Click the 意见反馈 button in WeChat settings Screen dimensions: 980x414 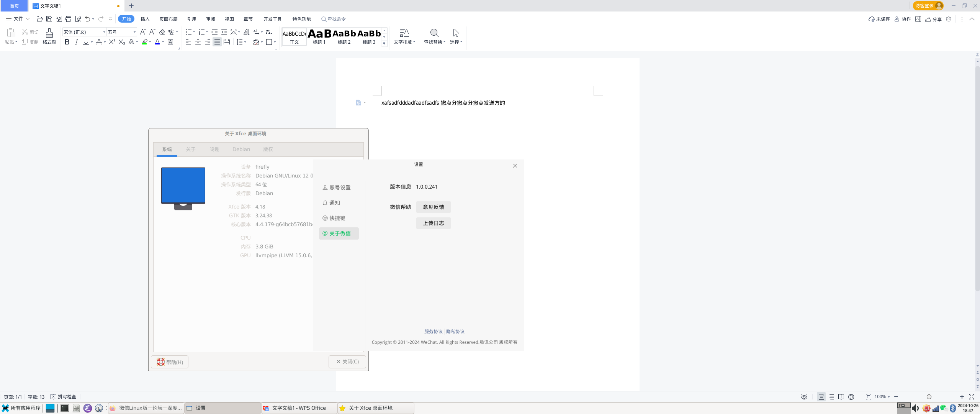433,207
